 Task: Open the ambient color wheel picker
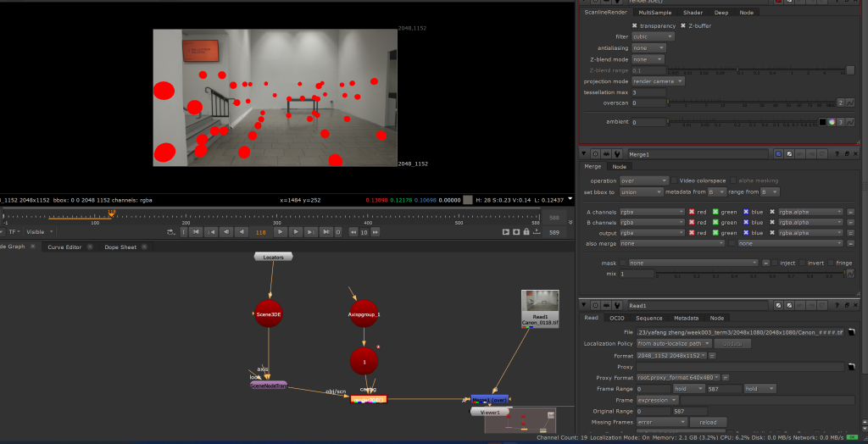click(x=832, y=122)
